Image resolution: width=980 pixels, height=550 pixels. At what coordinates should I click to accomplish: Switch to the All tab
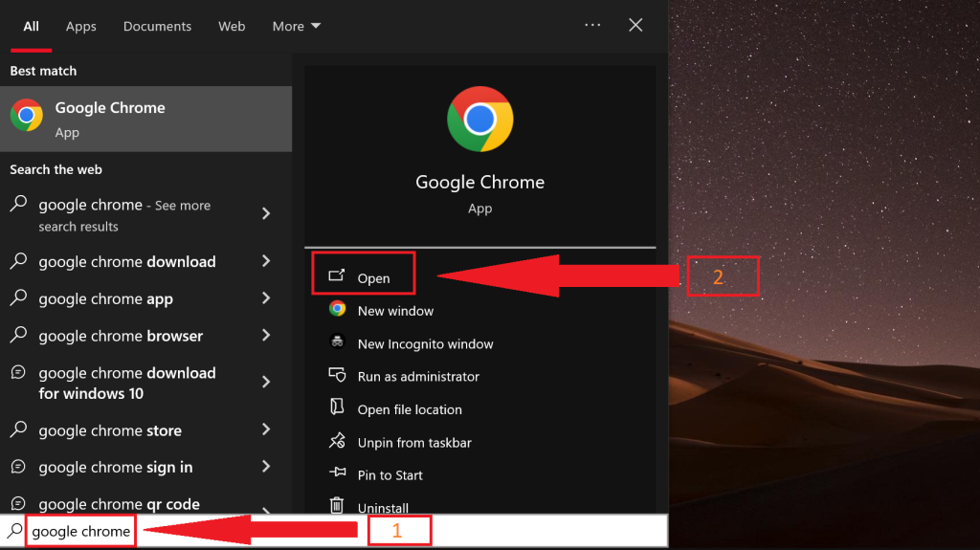[x=31, y=26]
